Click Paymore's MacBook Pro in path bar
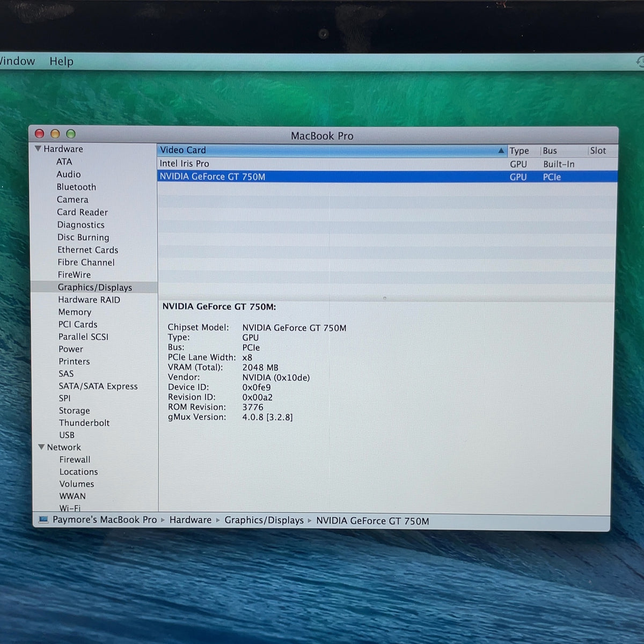 [x=105, y=519]
